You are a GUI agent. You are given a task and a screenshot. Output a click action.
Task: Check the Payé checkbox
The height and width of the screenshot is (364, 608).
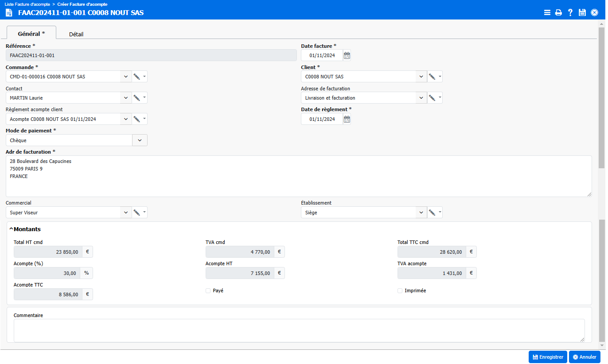click(208, 291)
